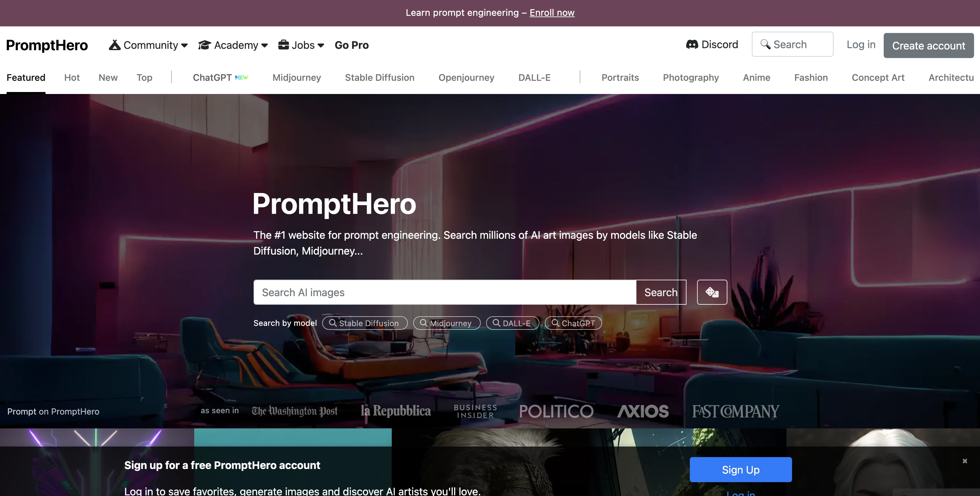Select the Featured tab
Screen dimensions: 980x496
(x=26, y=78)
